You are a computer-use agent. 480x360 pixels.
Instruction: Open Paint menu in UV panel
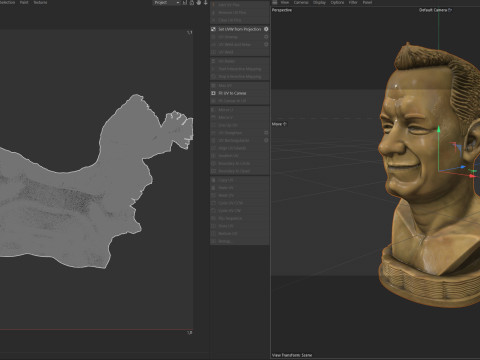pyautogui.click(x=24, y=2)
